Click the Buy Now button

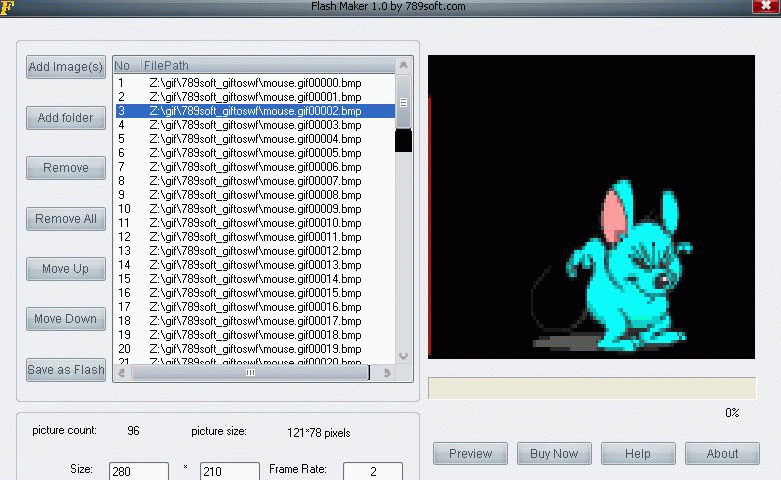click(554, 453)
